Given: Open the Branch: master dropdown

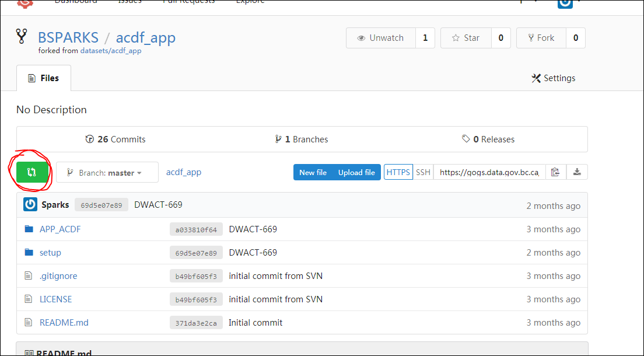Looking at the screenshot, I should pos(107,172).
